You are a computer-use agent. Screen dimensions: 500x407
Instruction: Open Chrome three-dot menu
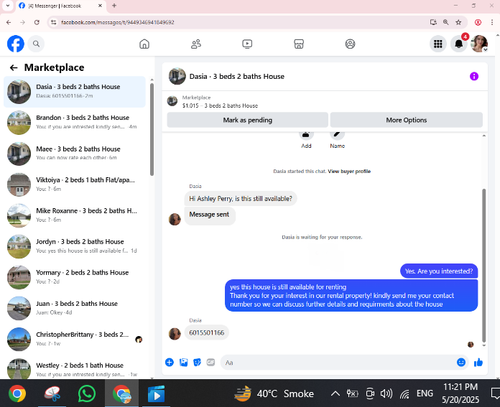[492, 22]
